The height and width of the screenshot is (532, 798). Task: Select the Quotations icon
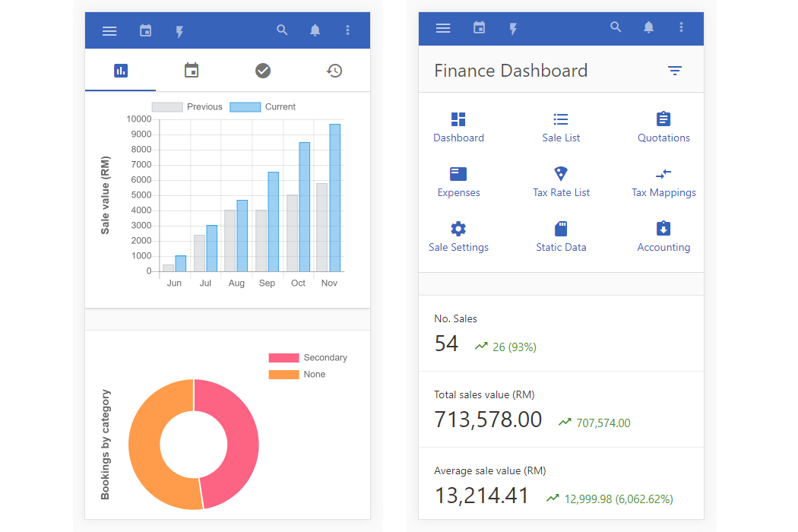coord(663,126)
